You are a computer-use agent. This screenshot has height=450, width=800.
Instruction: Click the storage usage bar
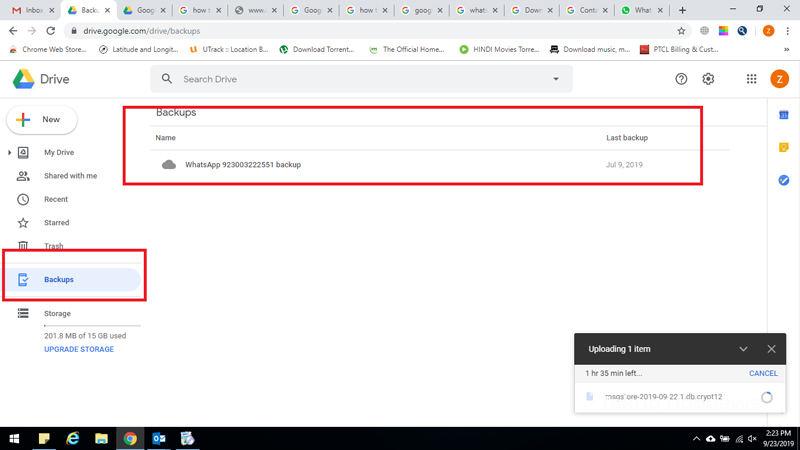(x=92, y=325)
